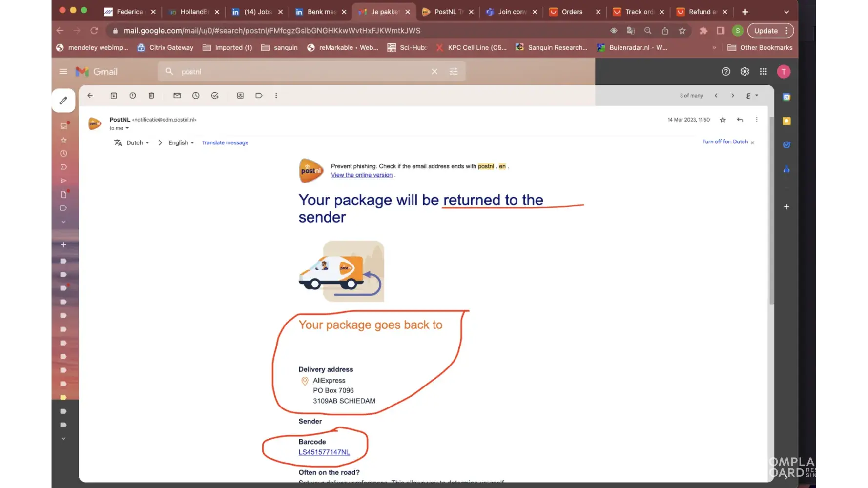Click the Translate message link
This screenshot has height=488, width=868.
(225, 143)
